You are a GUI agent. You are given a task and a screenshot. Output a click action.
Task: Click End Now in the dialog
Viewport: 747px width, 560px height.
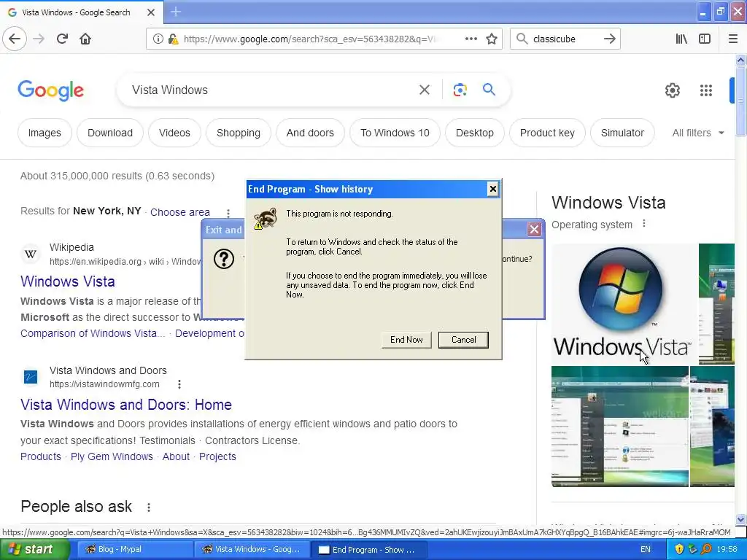pyautogui.click(x=406, y=340)
